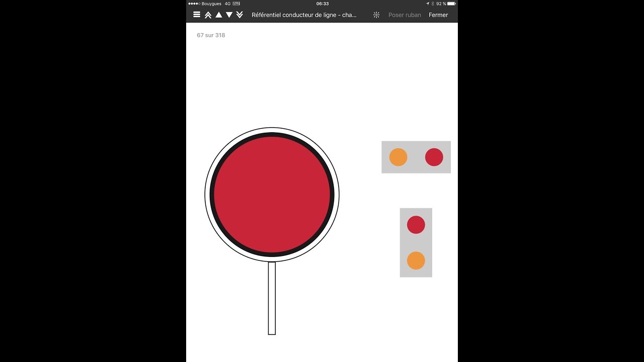Image resolution: width=644 pixels, height=362 pixels.
Task: Tap the brightness sun icon
Action: coord(376,15)
